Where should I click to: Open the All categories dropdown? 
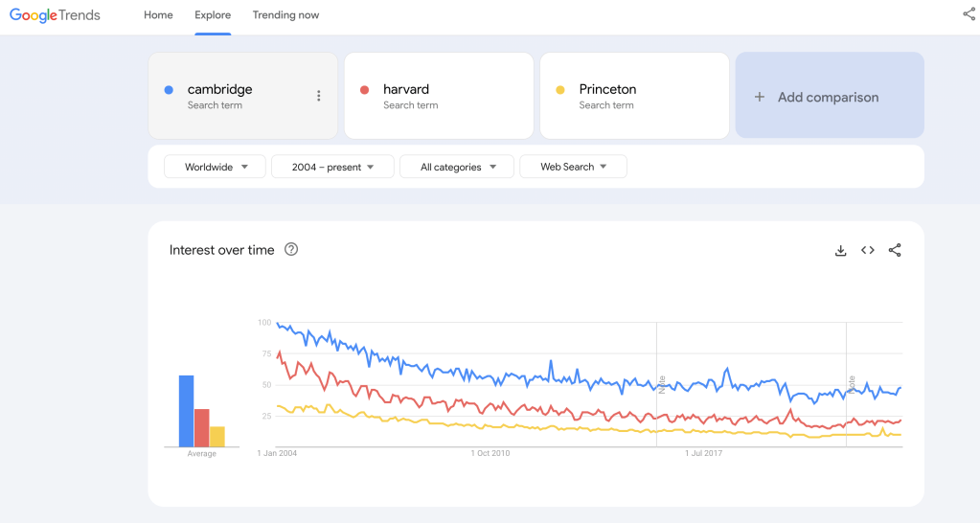tap(457, 167)
